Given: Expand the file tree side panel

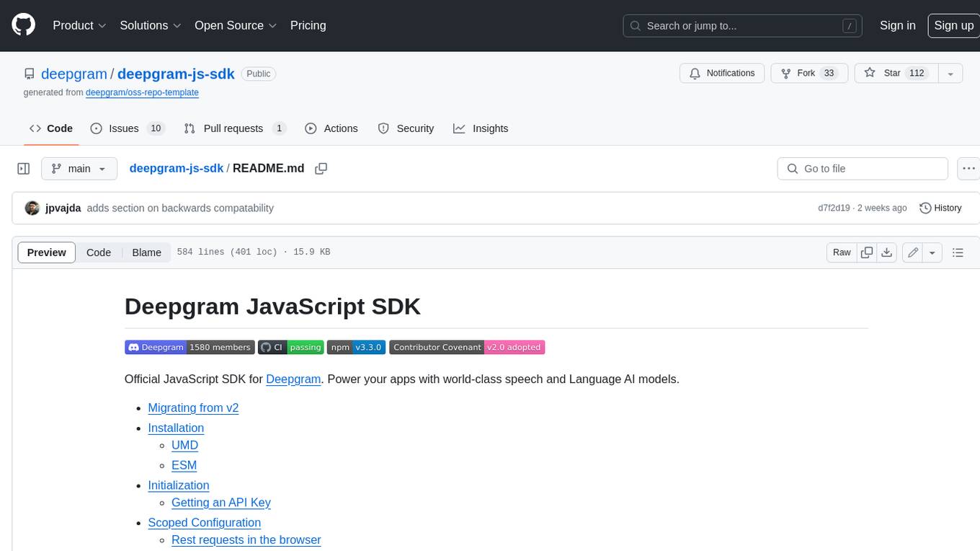Looking at the screenshot, I should tap(24, 169).
